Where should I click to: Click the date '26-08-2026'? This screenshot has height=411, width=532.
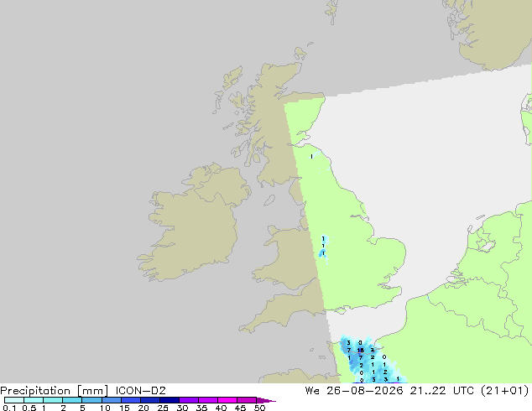[x=365, y=391]
